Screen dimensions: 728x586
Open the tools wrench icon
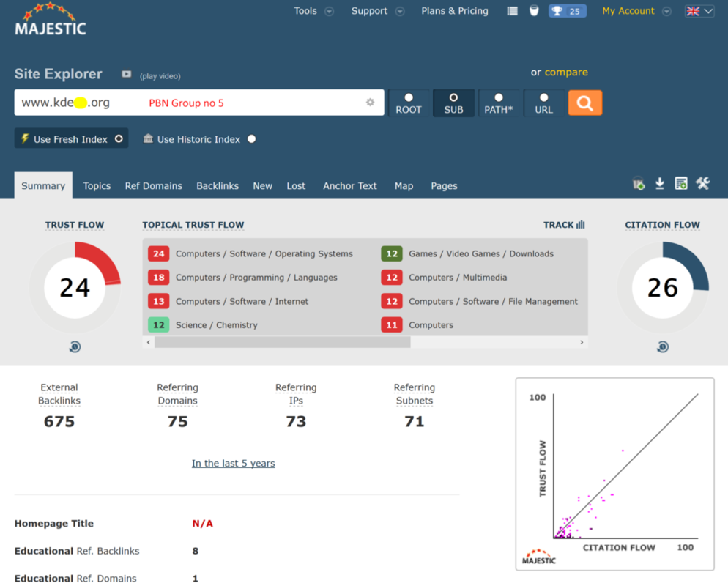[702, 183]
